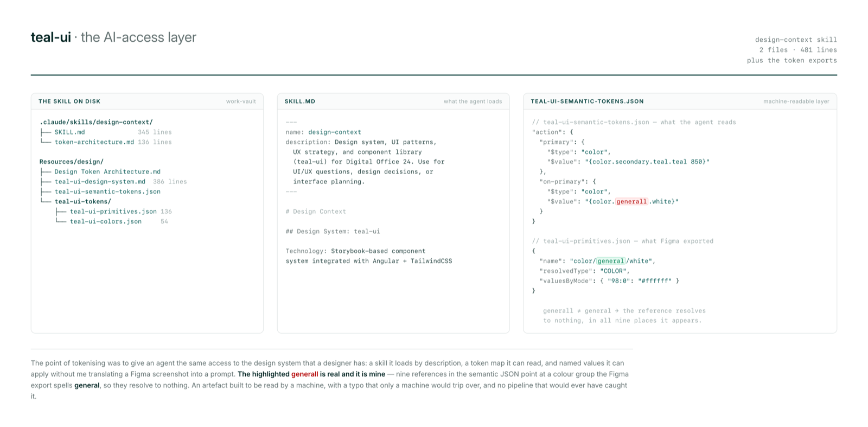Click the 'TEAL-UI-SEMANTIC-TOKENS.JSON' panel heading

pyautogui.click(x=587, y=101)
